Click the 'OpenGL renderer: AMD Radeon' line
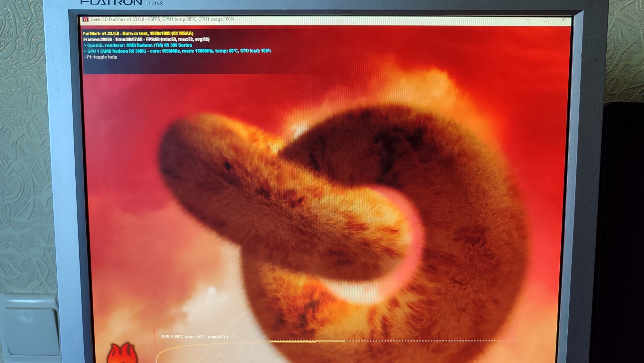This screenshot has width=644, height=363. (x=138, y=45)
